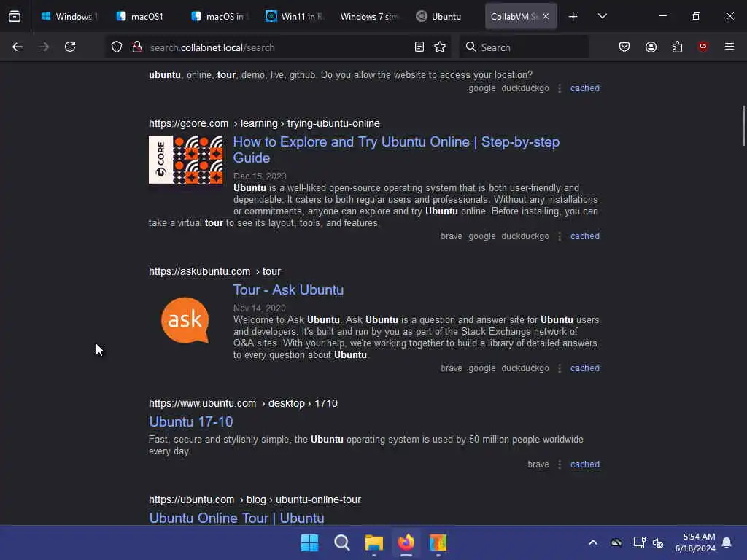
Task: Open File Explorer from the taskbar
Action: tap(374, 542)
